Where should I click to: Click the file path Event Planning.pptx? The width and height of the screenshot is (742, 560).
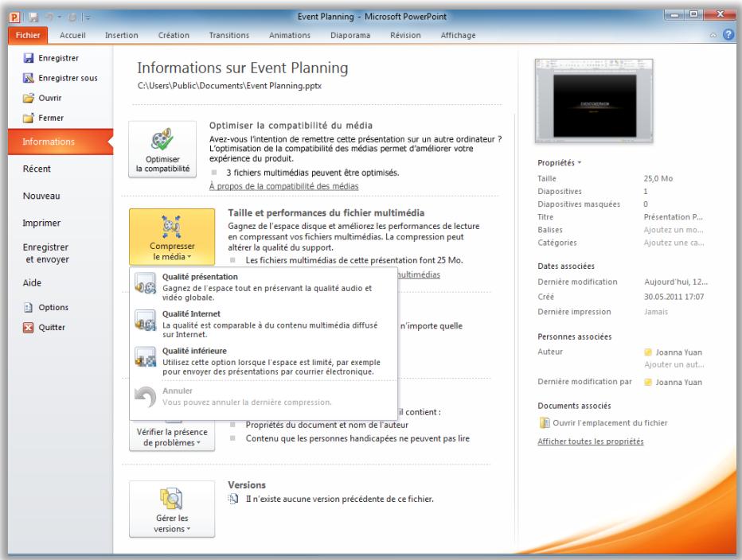229,86
